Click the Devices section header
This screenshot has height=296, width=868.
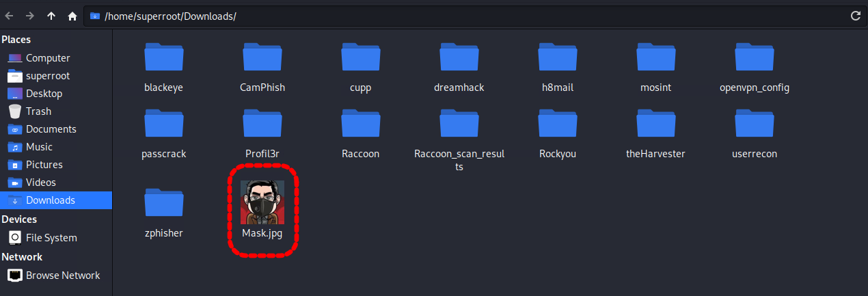(x=19, y=219)
